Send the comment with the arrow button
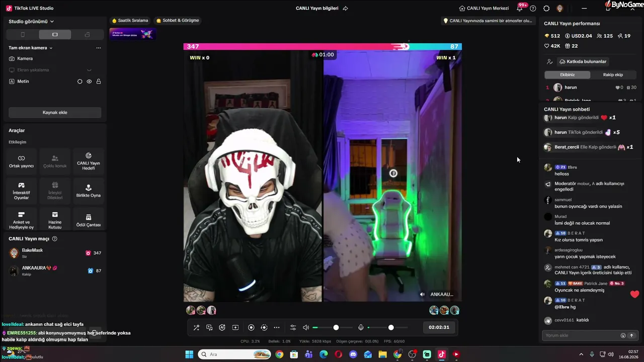Image resolution: width=644 pixels, height=362 pixels. pyautogui.click(x=631, y=335)
